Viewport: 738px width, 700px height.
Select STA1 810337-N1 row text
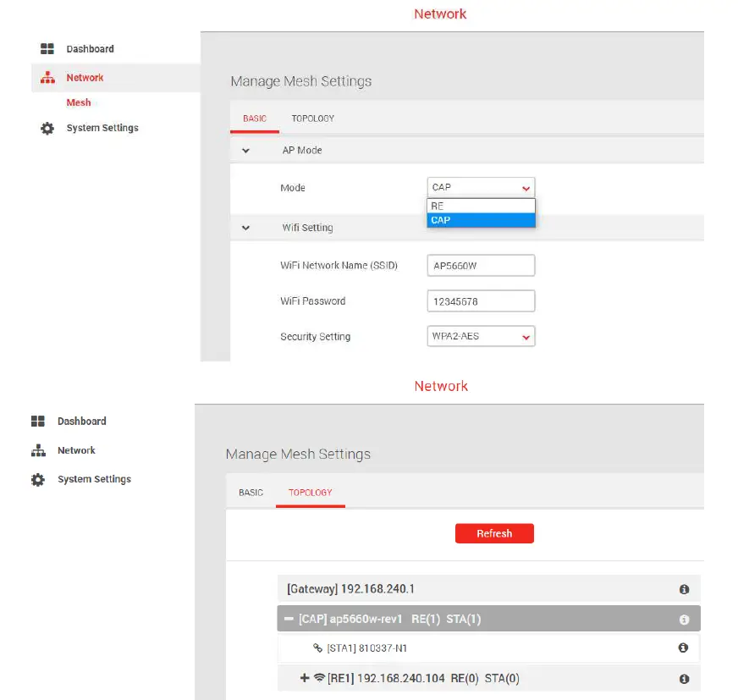tap(366, 648)
